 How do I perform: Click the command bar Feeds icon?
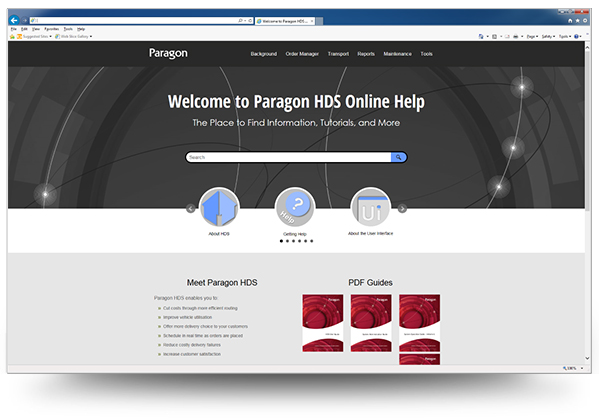pos(494,36)
